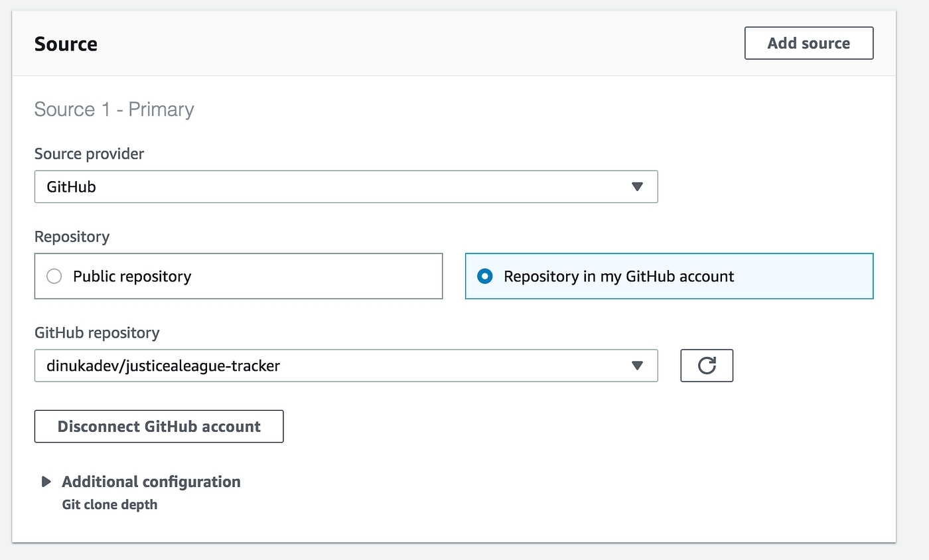Open the Source provider combo box
929x560 pixels.
[x=345, y=186]
